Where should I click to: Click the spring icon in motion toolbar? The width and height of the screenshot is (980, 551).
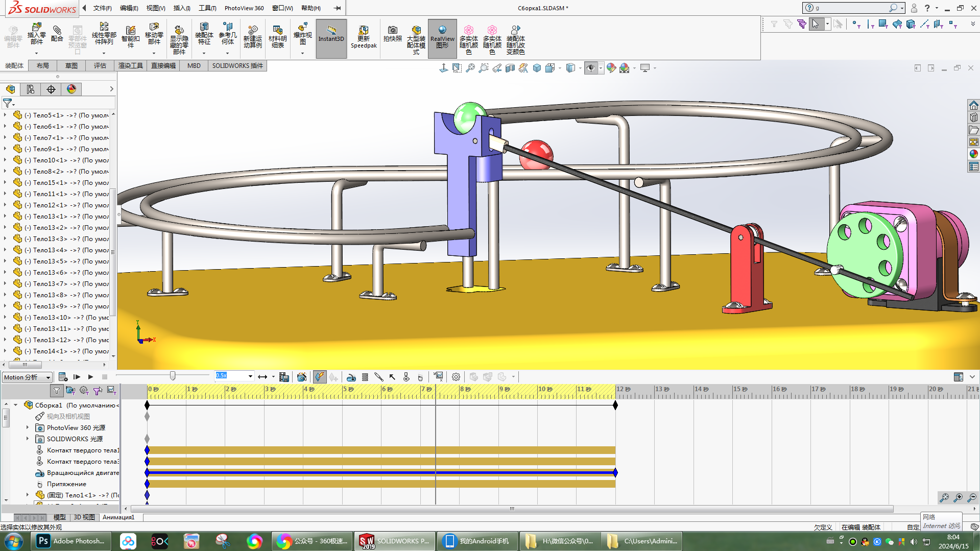[x=365, y=377]
